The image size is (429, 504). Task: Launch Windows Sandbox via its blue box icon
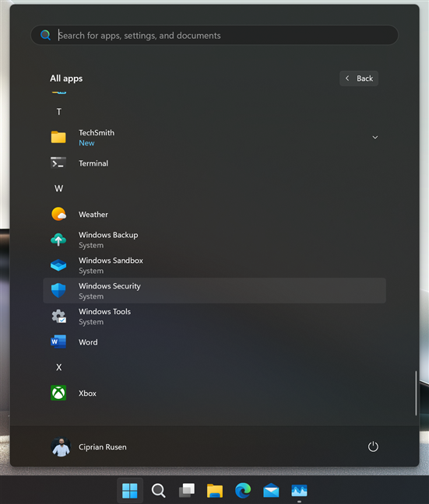pyautogui.click(x=58, y=265)
